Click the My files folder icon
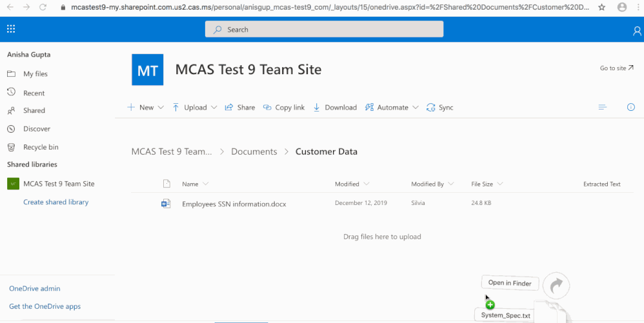This screenshot has width=644, height=323. tap(11, 74)
